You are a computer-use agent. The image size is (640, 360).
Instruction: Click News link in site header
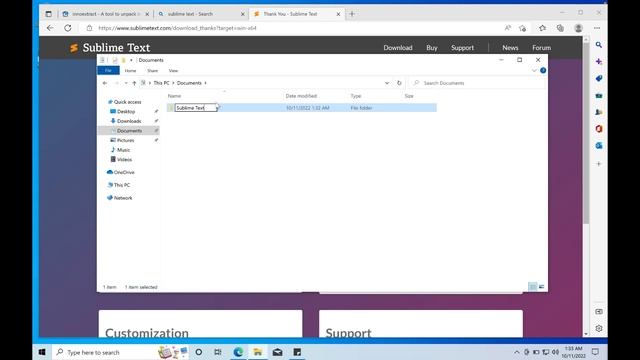point(510,48)
